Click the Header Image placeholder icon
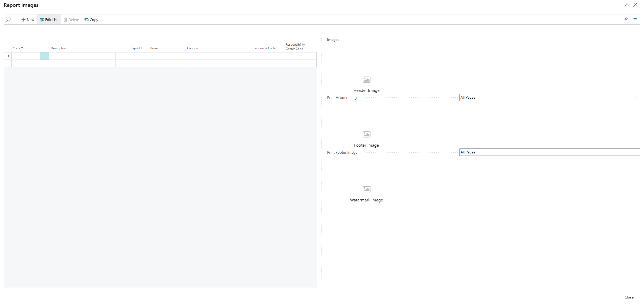This screenshot has width=644, height=304. point(366,79)
